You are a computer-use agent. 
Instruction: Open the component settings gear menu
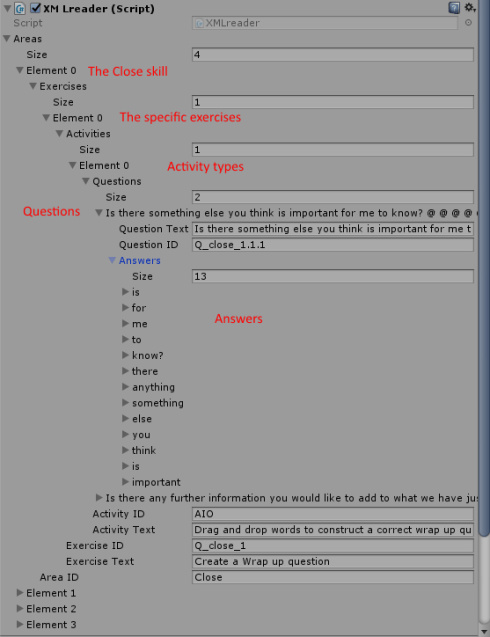[x=470, y=8]
